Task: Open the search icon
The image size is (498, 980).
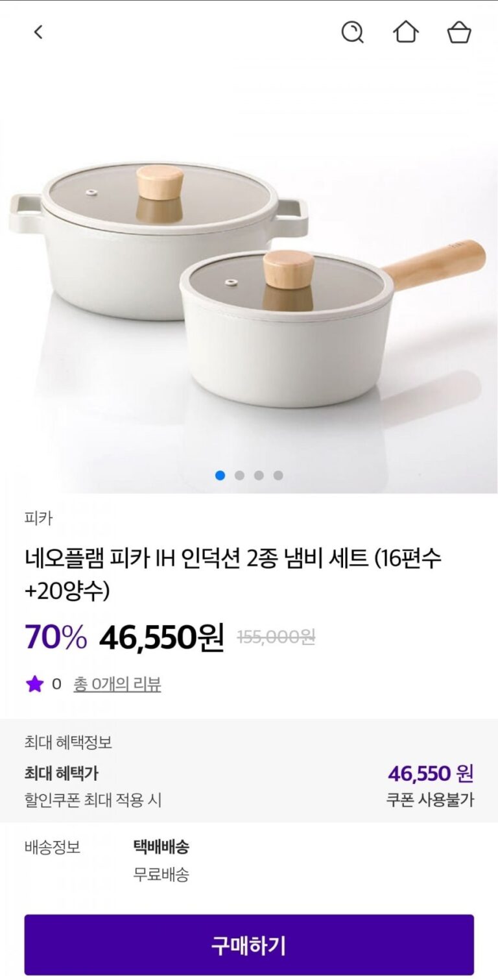Action: click(352, 32)
